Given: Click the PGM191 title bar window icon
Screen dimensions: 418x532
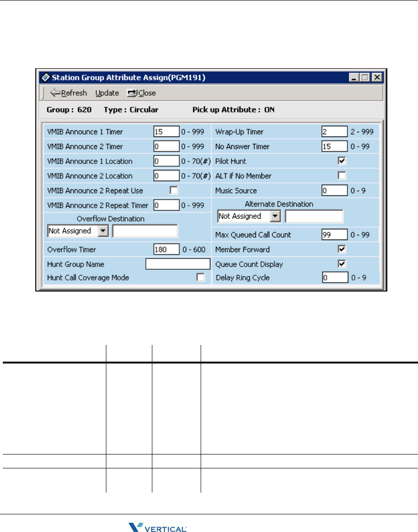Looking at the screenshot, I should (46, 78).
